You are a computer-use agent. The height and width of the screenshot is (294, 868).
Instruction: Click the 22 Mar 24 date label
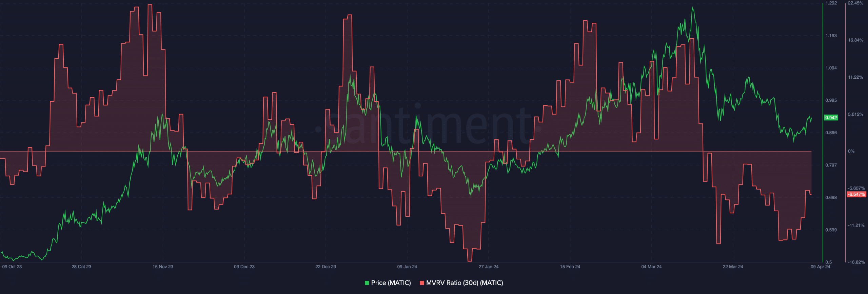pos(733,267)
